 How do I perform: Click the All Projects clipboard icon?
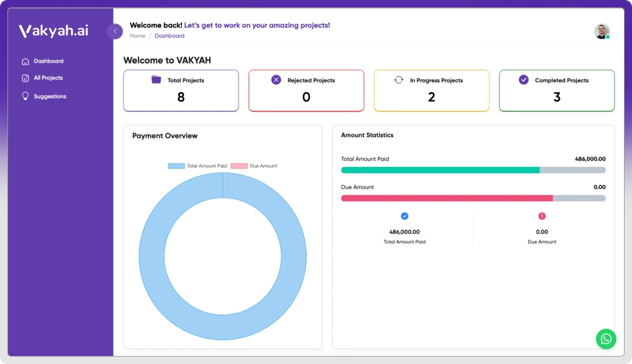(x=25, y=78)
